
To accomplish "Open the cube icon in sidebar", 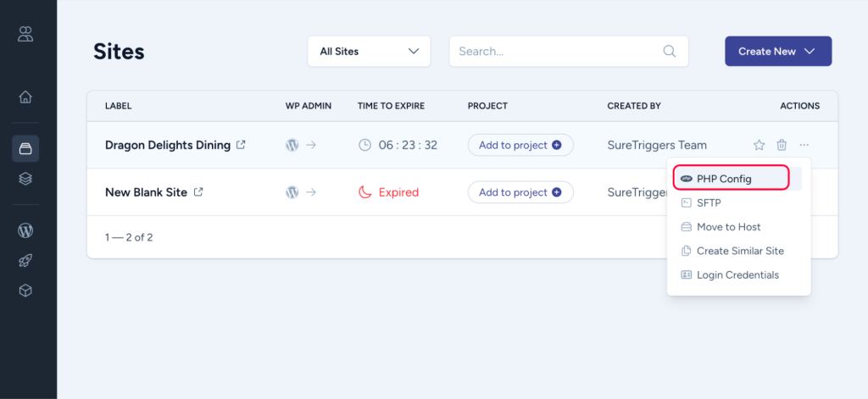I will pos(25,291).
